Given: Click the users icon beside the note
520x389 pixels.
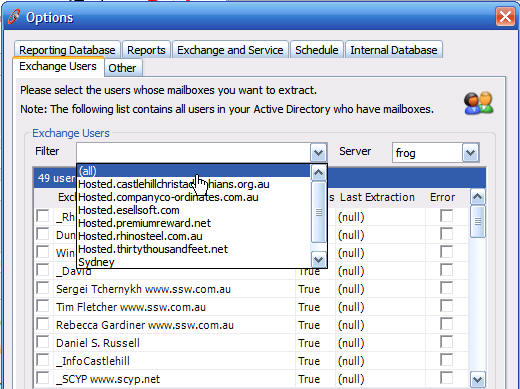Looking at the screenshot, I should point(479,103).
